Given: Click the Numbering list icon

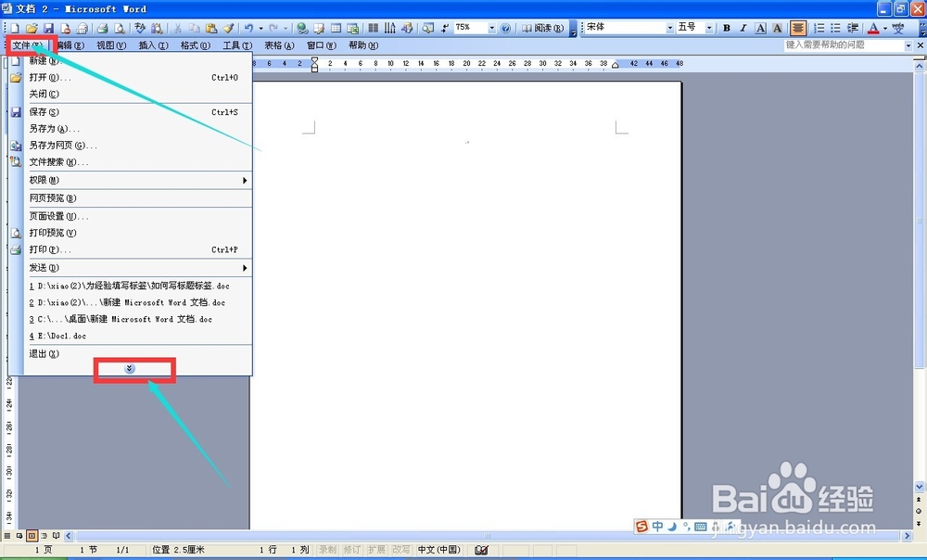Looking at the screenshot, I should 819,28.
